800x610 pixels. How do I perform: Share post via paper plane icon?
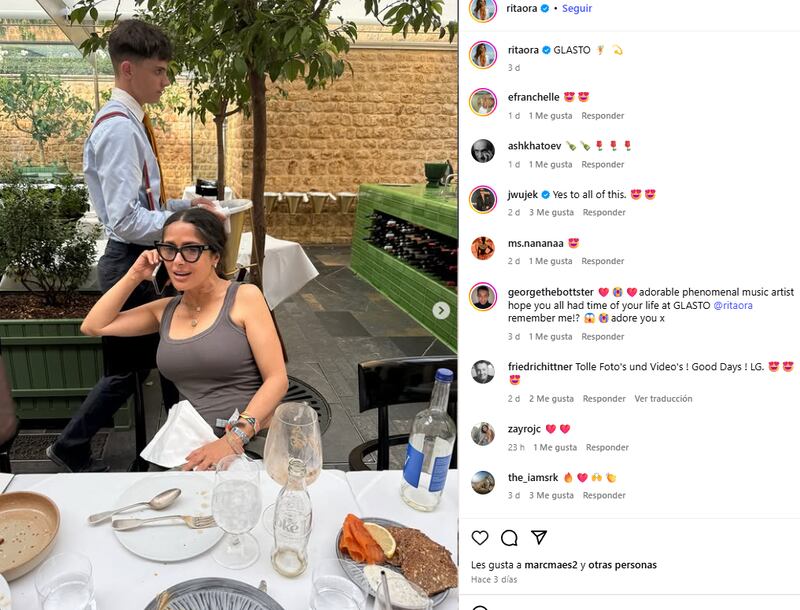pyautogui.click(x=539, y=537)
